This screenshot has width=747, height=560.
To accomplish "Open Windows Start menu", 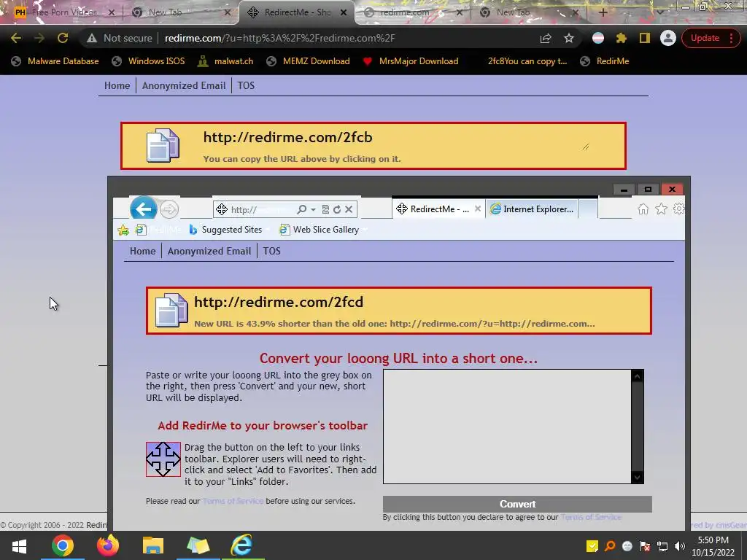I will (x=19, y=545).
